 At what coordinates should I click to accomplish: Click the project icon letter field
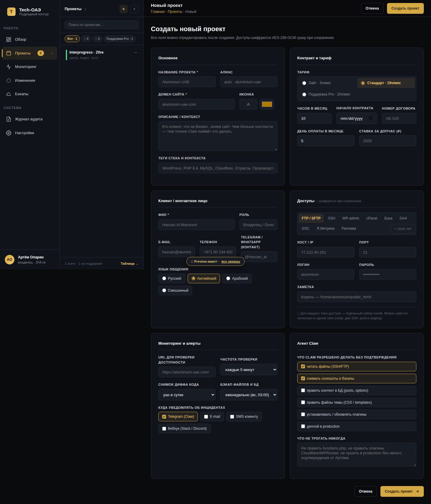248,104
